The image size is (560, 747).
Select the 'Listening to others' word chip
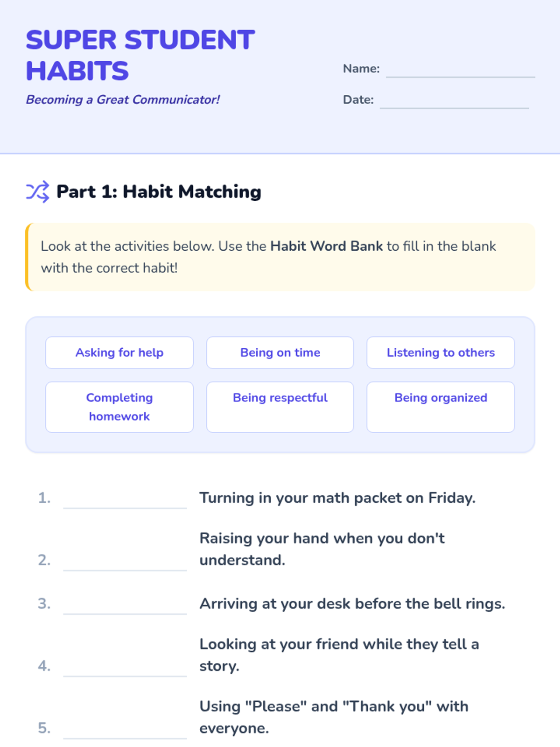click(x=441, y=352)
